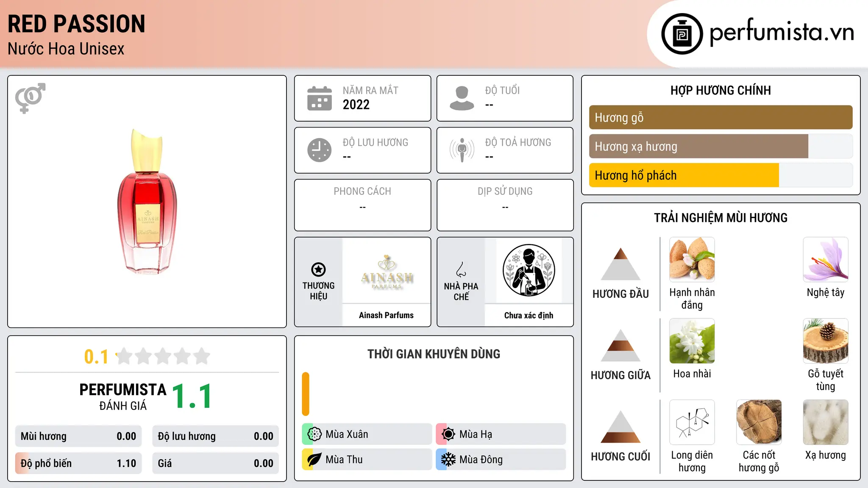Select the HƯƠNG CUỐI pyramid icon
This screenshot has width=868, height=488.
click(x=620, y=427)
